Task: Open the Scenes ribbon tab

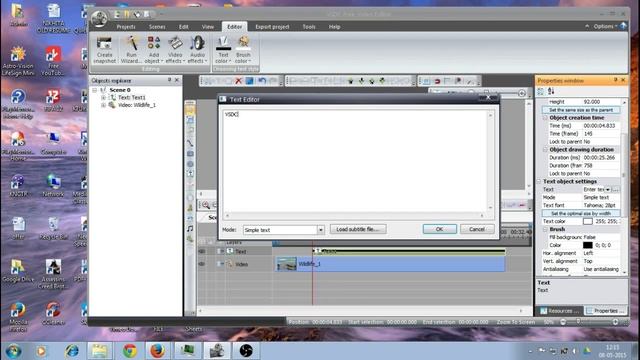Action: [157, 27]
